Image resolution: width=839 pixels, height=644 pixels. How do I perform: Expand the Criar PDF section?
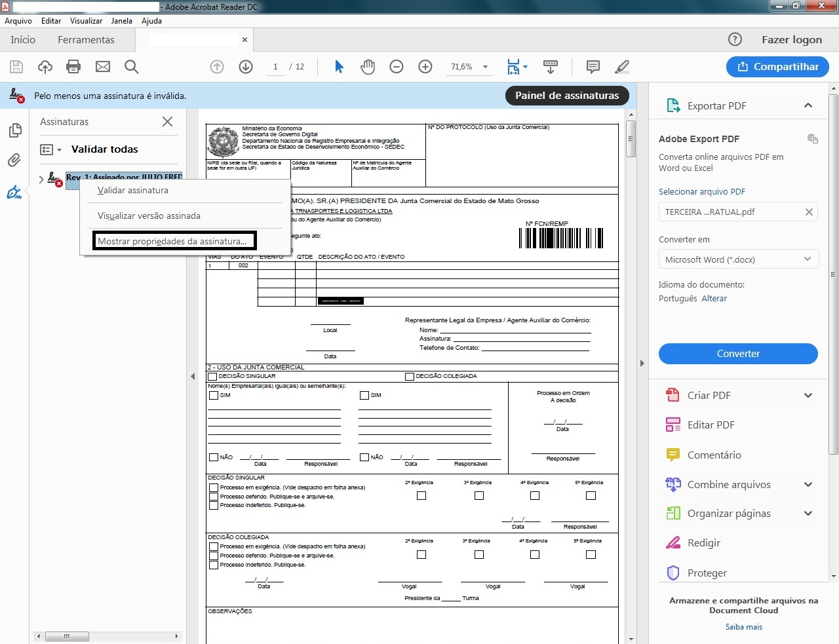click(808, 396)
